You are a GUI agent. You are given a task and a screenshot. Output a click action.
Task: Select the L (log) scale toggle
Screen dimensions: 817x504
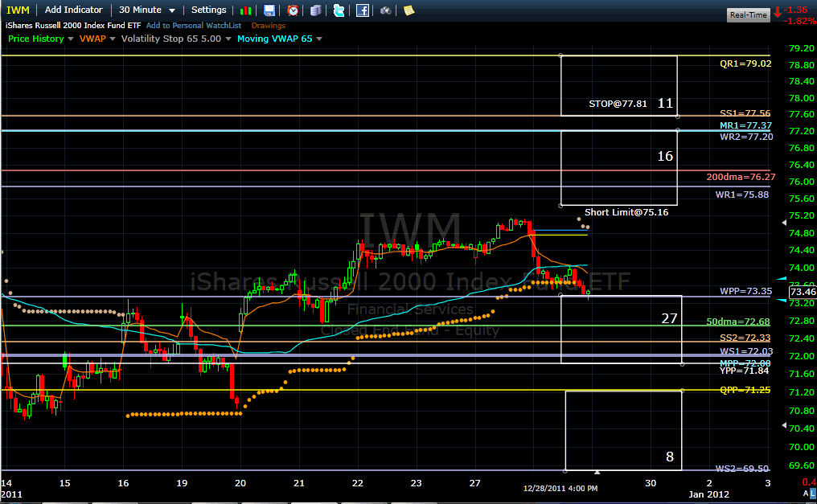[x=813, y=493]
